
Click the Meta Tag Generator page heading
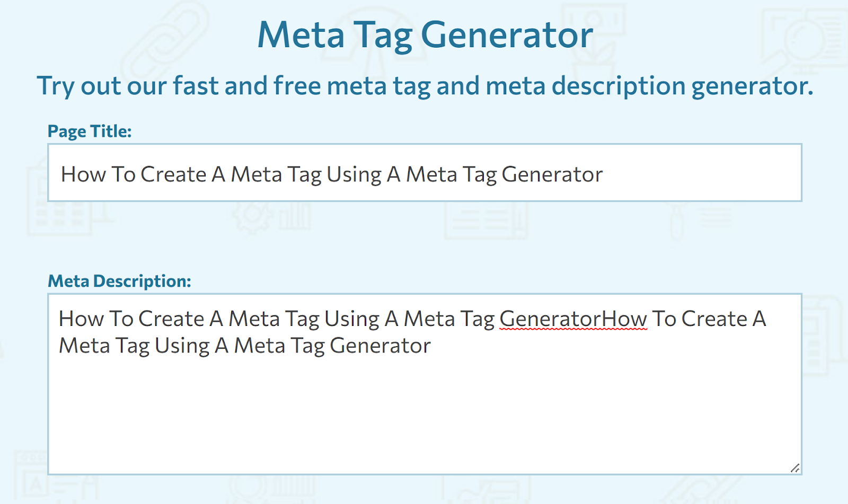(424, 34)
